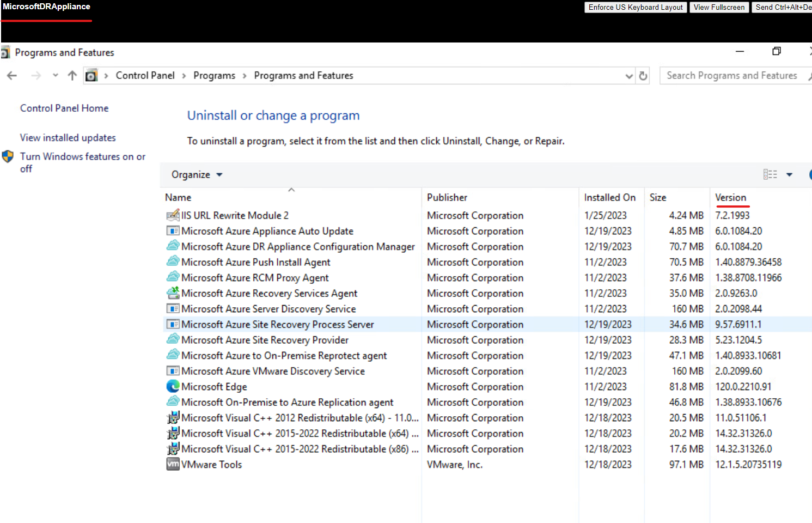Toggle Enforce US Keyboard Layout

pyautogui.click(x=636, y=7)
